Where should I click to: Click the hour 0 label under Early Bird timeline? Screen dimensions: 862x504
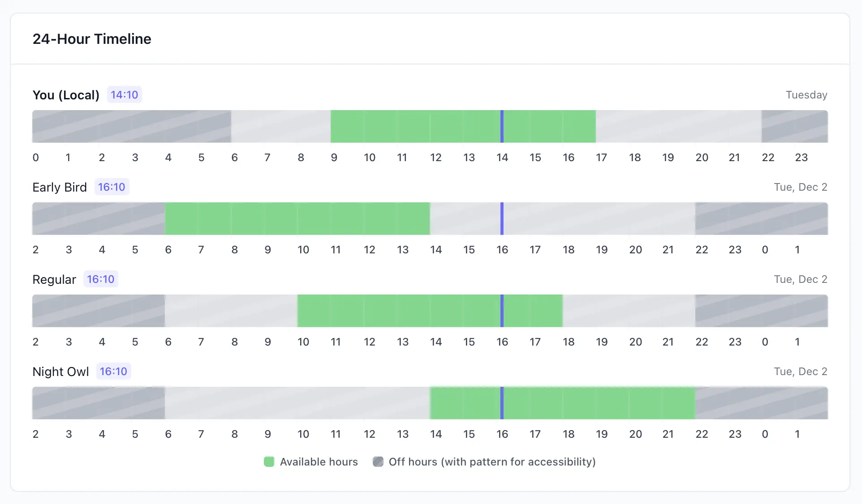(765, 250)
